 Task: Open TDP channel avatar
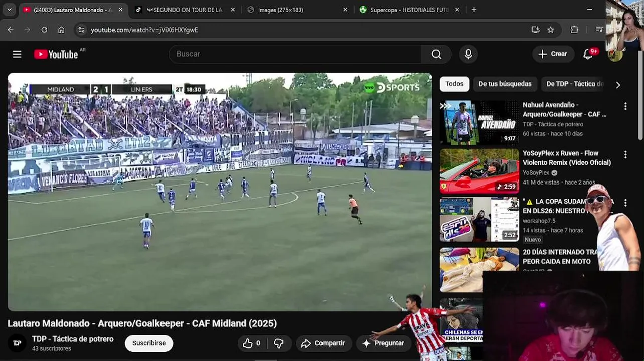pyautogui.click(x=17, y=343)
